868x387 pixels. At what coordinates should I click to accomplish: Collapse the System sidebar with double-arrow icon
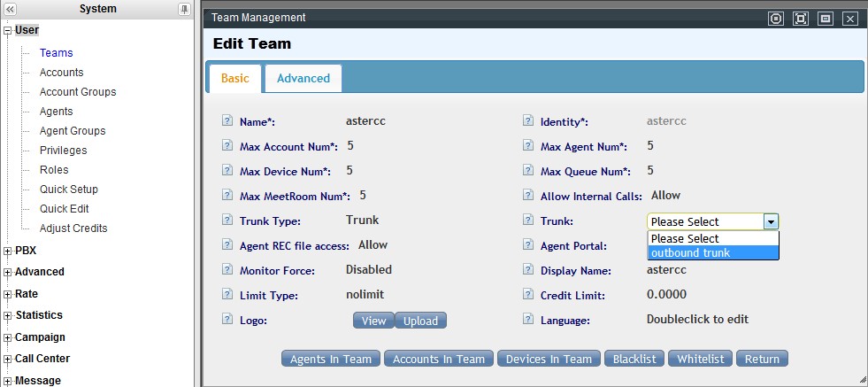point(11,9)
